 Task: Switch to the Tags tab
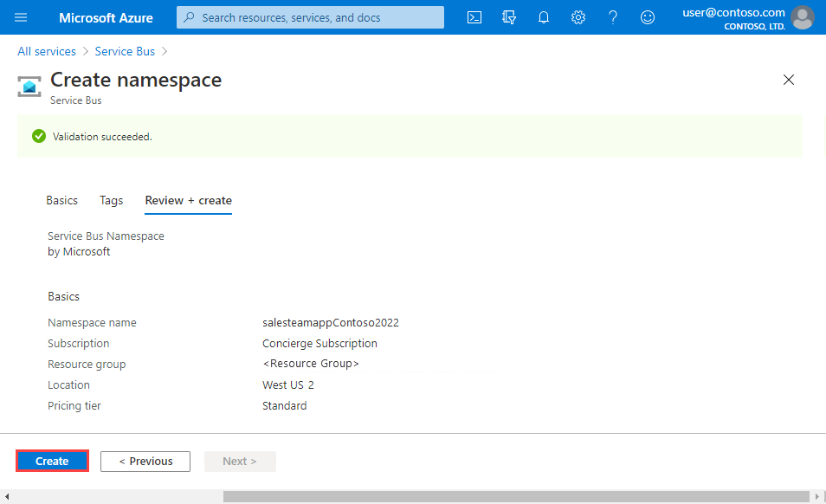111,201
